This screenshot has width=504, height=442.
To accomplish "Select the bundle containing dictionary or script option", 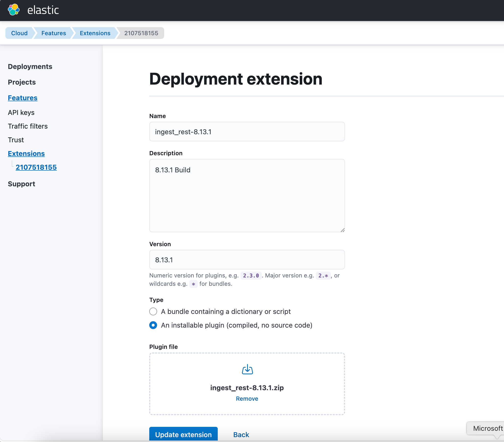I will click(153, 311).
